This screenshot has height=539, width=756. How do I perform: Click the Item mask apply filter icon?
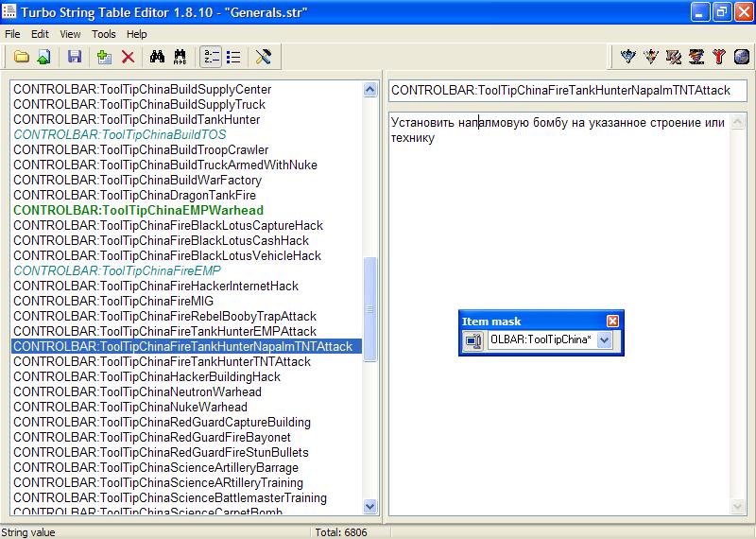(473, 340)
